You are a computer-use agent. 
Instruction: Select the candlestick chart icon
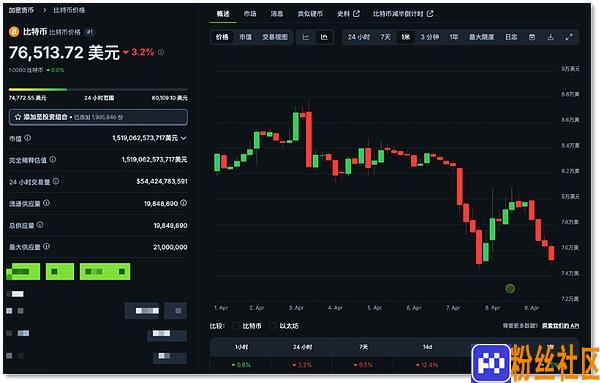[324, 37]
